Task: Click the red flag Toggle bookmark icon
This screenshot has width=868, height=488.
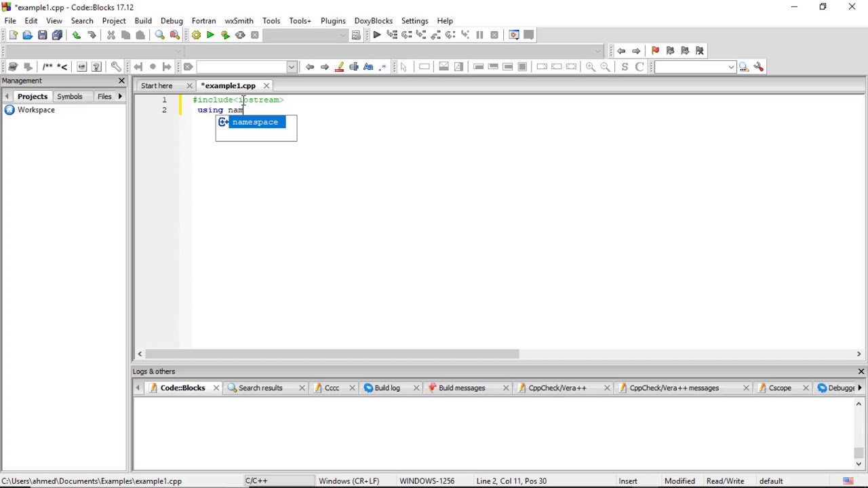Action: [x=655, y=51]
